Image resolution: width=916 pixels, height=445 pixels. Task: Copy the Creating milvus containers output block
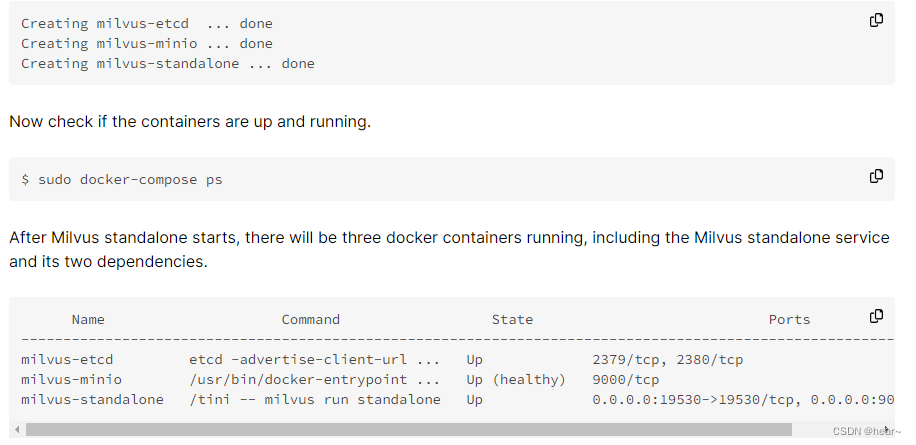[x=876, y=20]
